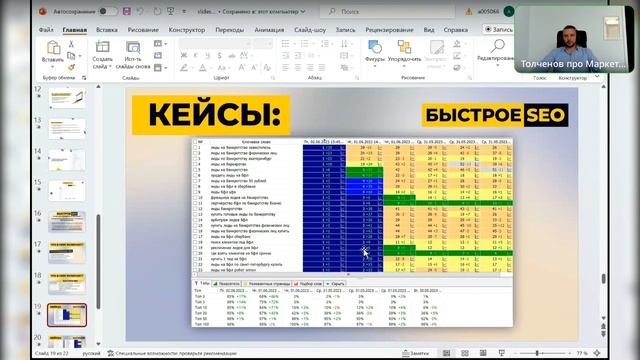Click the slide panel vertical scrollbar

98,261
